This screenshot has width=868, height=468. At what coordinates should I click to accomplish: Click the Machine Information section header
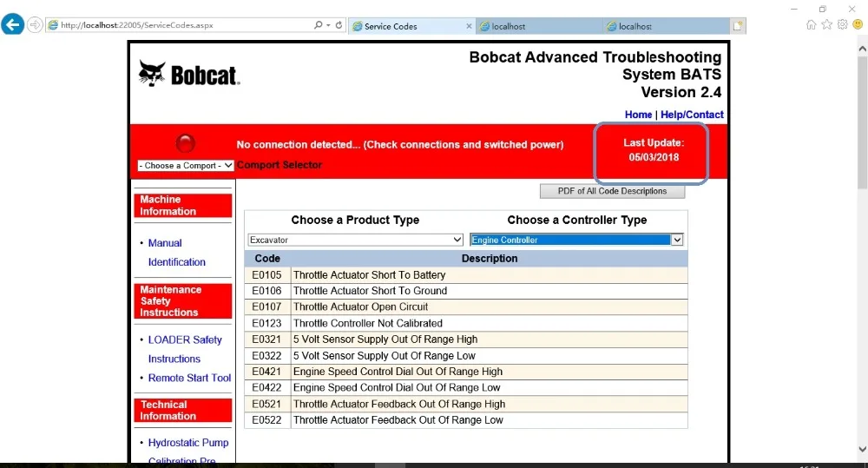[182, 206]
